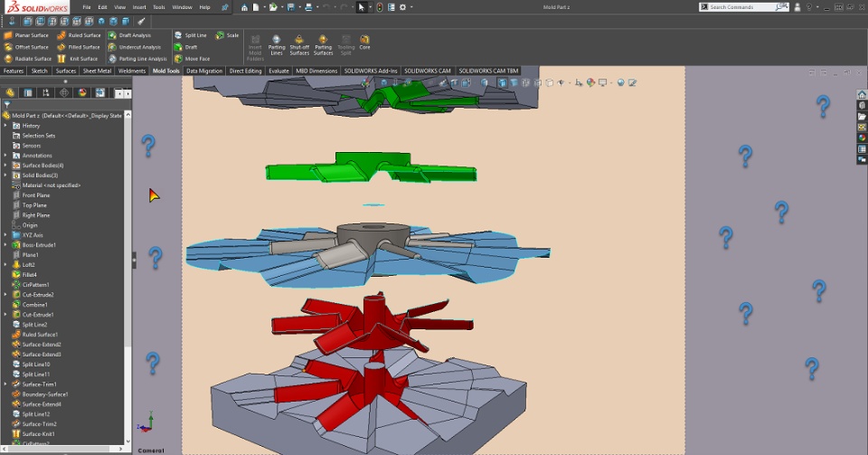
Task: Expand the Surface Bodies(4) folder
Action: coord(5,166)
